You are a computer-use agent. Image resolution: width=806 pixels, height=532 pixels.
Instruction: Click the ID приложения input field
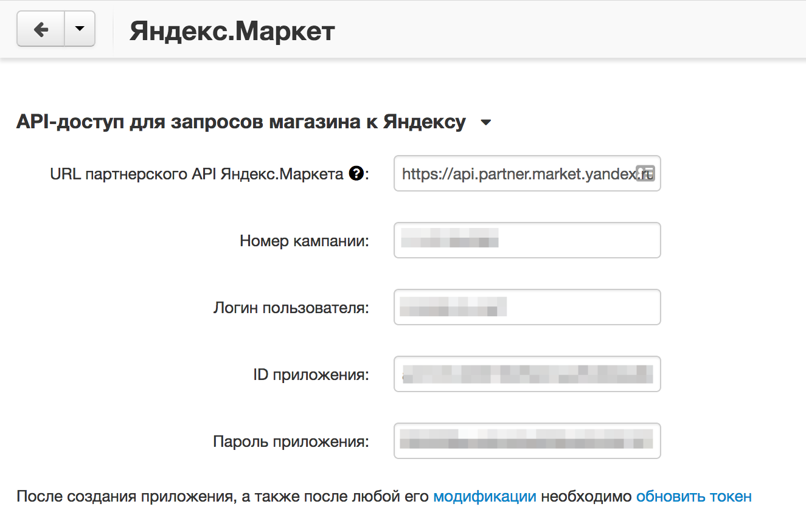click(x=527, y=374)
